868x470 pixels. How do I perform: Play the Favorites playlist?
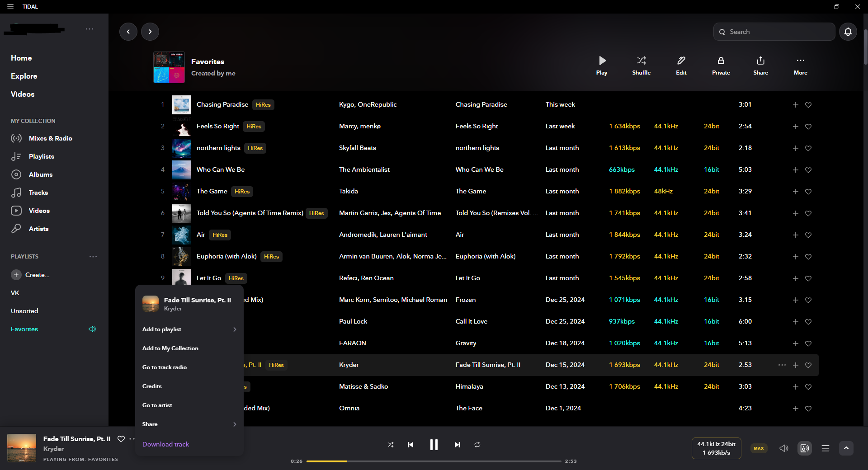click(602, 66)
